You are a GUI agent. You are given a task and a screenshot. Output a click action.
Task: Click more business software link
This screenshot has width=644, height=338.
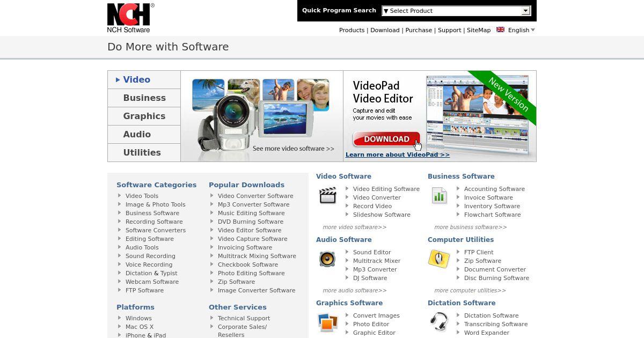tap(471, 227)
